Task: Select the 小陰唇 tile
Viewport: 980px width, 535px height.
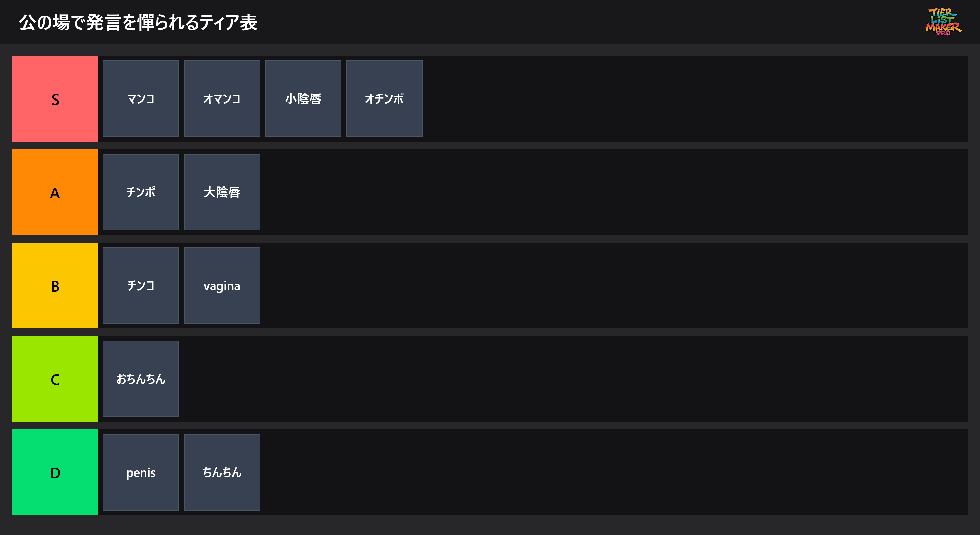Action: (x=303, y=99)
